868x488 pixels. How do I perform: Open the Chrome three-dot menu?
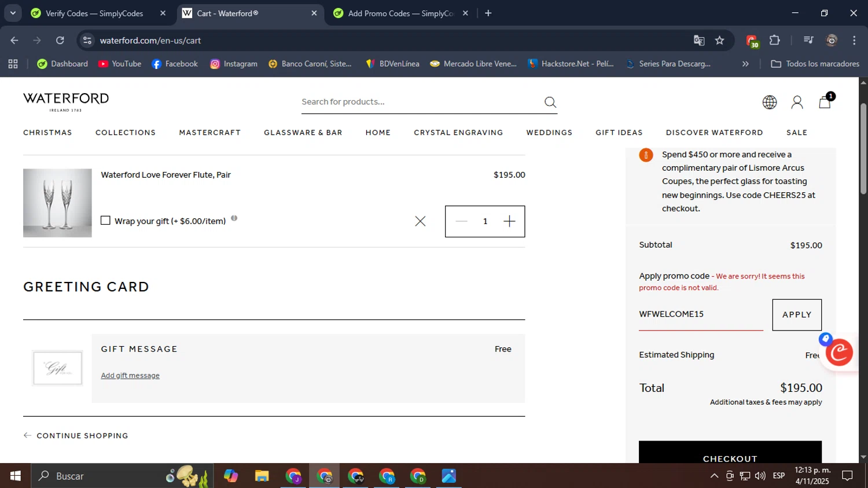pyautogui.click(x=854, y=40)
